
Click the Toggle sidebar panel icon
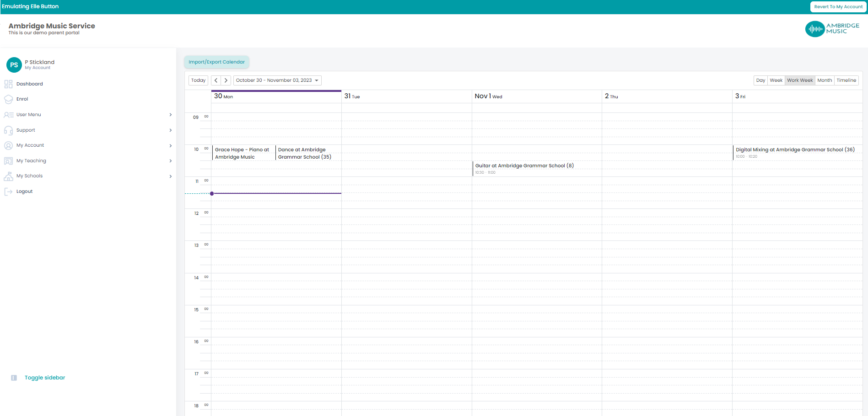[x=14, y=378]
